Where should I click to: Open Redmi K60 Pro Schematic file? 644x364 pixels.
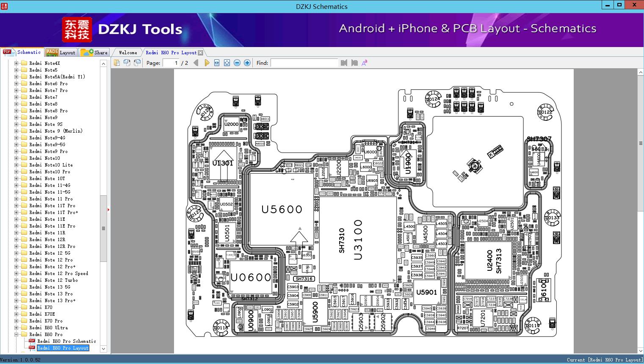(66, 341)
